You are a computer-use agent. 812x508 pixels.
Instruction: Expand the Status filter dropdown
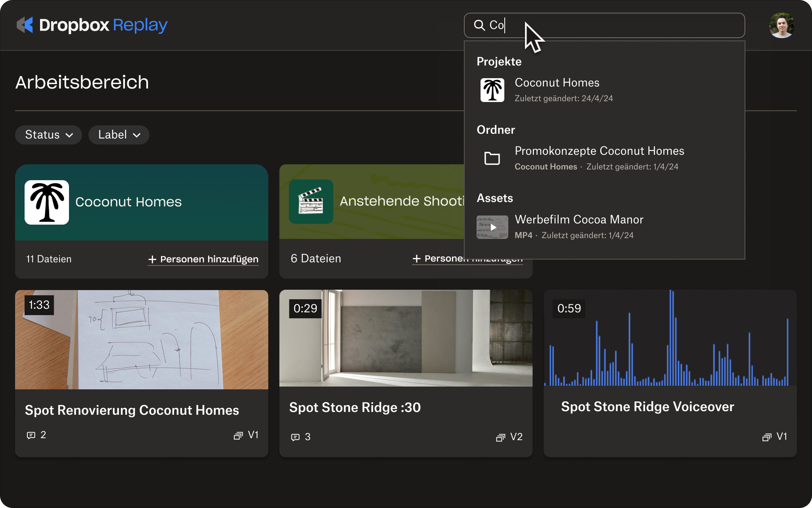(x=48, y=135)
